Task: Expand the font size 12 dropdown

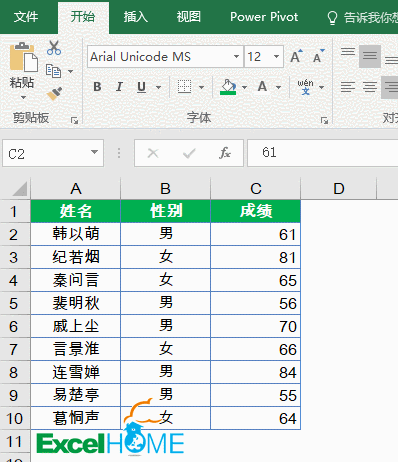Action: click(276, 56)
